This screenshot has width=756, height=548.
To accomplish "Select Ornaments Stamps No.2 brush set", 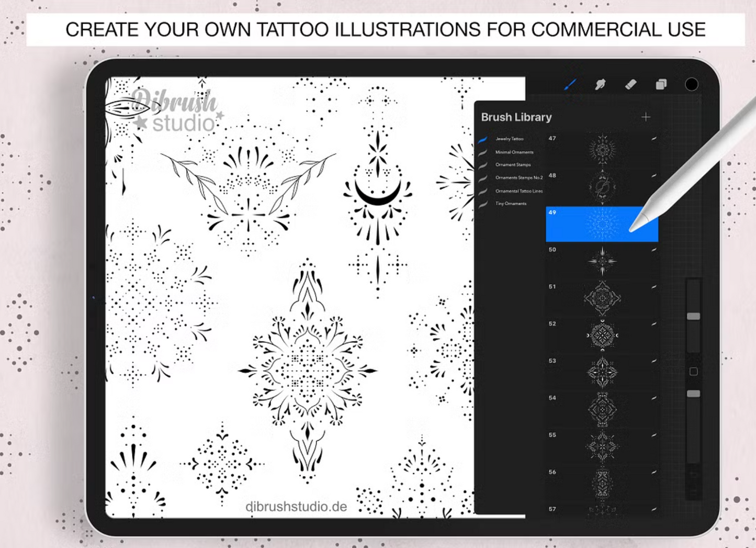I will pyautogui.click(x=519, y=177).
